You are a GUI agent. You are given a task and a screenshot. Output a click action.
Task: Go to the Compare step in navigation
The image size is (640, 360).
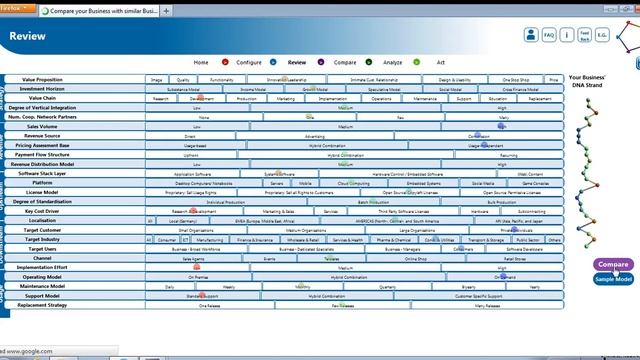click(x=345, y=62)
